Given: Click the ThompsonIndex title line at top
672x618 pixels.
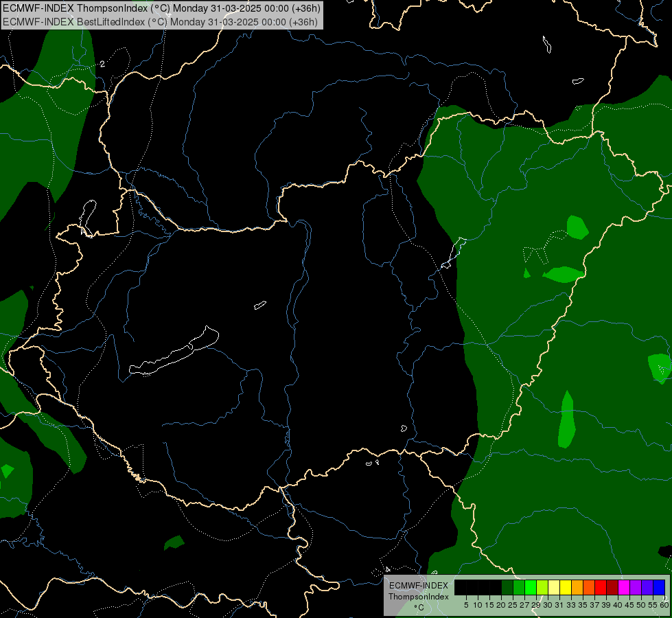Looking at the screenshot, I should pos(161,8).
